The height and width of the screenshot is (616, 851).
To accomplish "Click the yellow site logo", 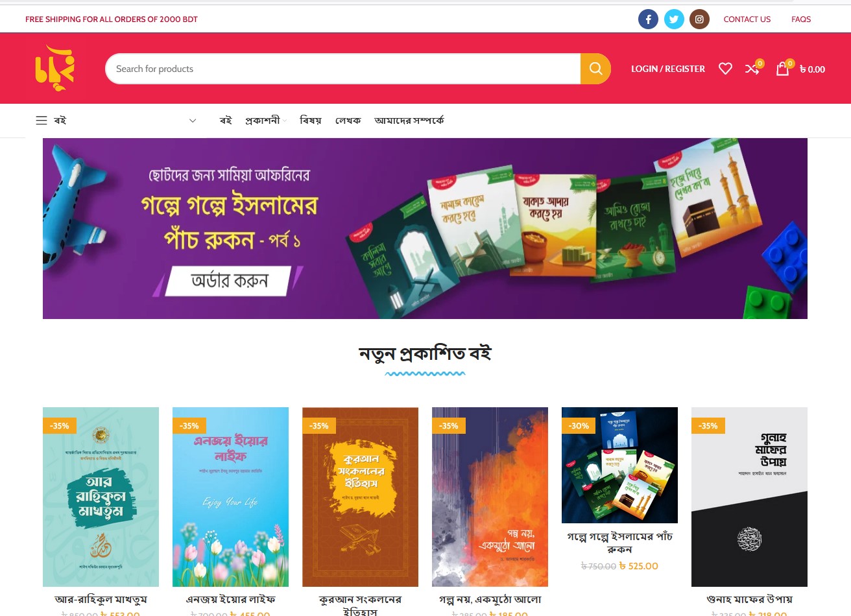I will 54,67.
